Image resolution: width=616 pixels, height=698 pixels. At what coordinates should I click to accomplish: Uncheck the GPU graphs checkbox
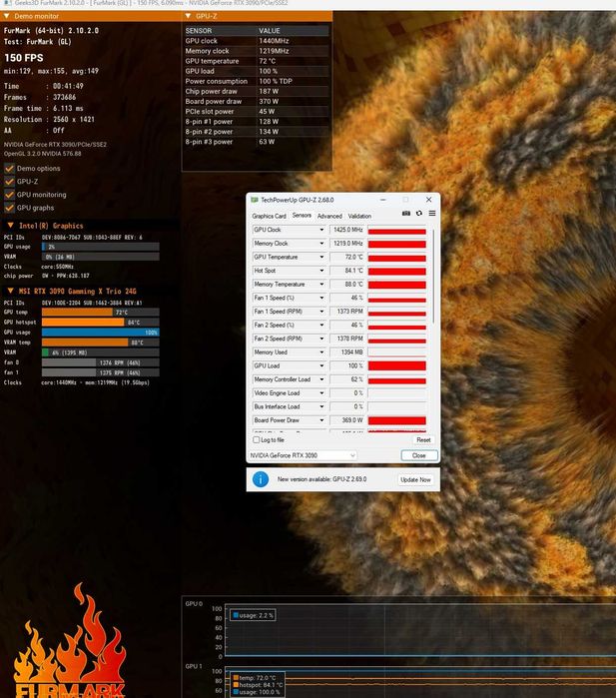[x=9, y=208]
